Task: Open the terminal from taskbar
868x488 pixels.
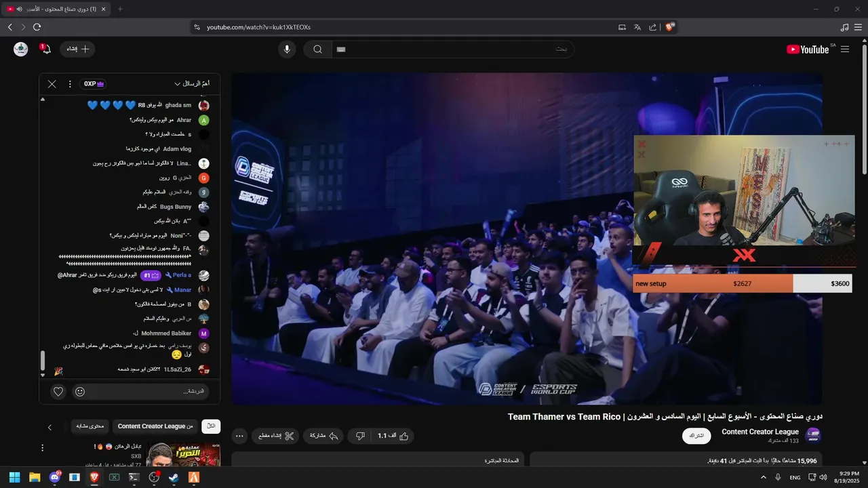Action: (x=134, y=477)
